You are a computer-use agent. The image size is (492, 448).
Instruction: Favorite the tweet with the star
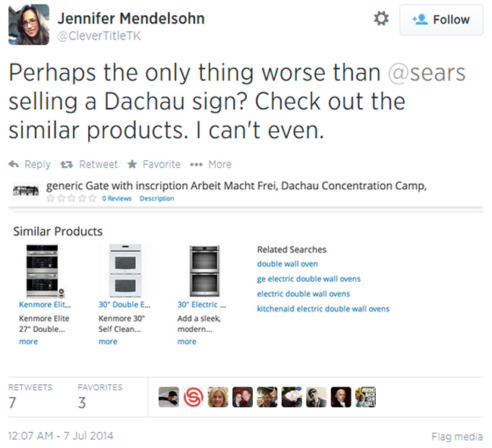pyautogui.click(x=153, y=164)
